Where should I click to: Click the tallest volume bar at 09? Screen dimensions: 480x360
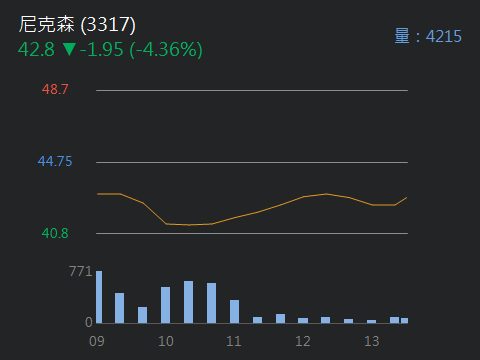99,297
